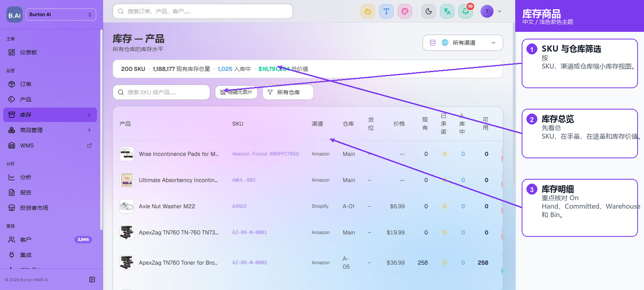Click Wise Incontinence Pads product thumbnail
The width and height of the screenshot is (644, 290).
tap(127, 154)
